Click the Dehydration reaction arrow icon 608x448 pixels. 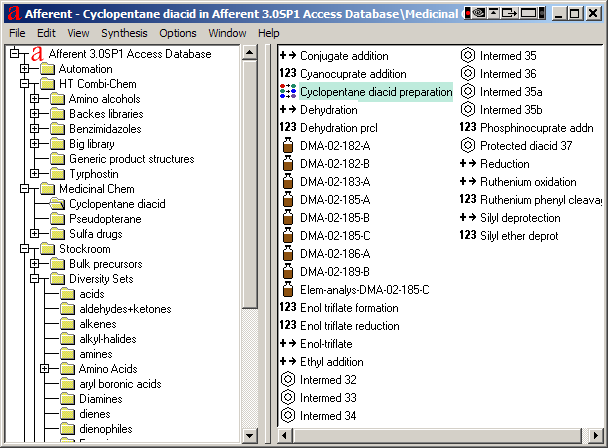288,110
